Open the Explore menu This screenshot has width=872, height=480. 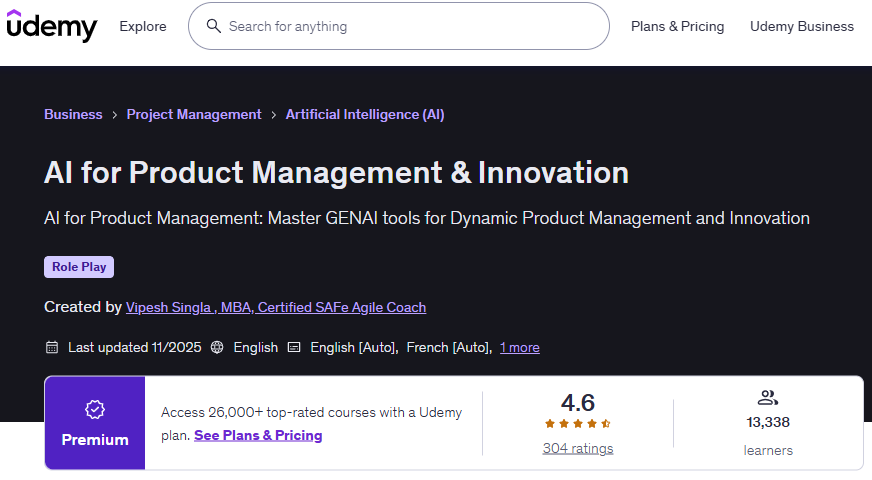pos(143,26)
